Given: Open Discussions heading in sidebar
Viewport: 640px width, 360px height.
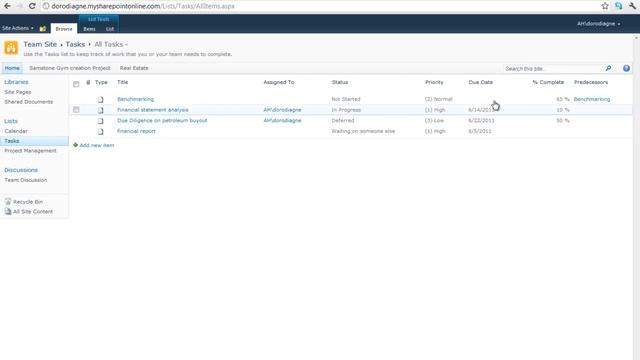Looking at the screenshot, I should point(21,170).
